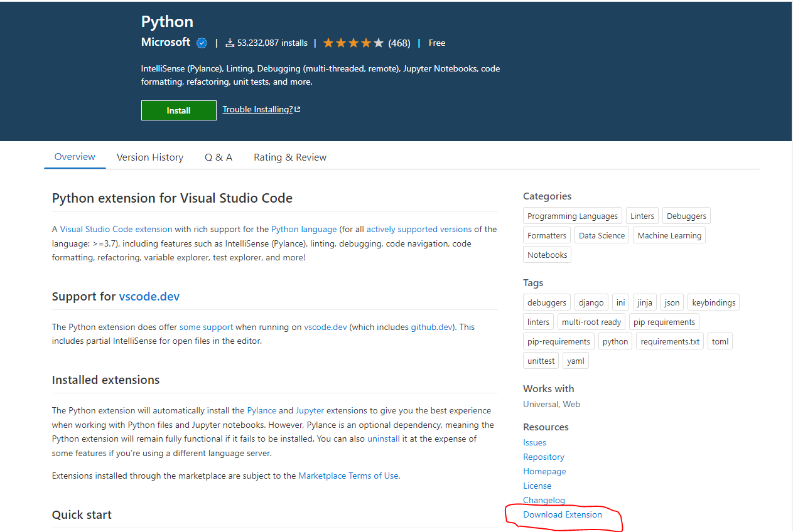This screenshot has height=532, width=793.
Task: Open the Rating & Review tab
Action: (x=290, y=157)
